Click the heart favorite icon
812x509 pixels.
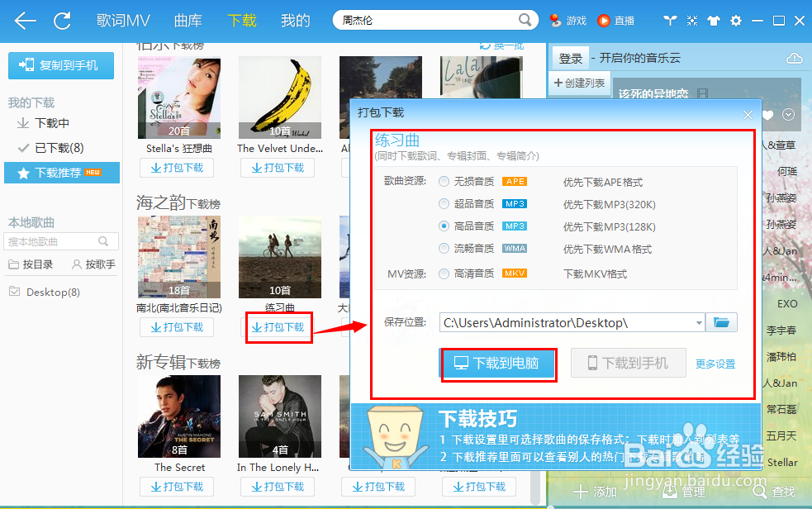768,115
